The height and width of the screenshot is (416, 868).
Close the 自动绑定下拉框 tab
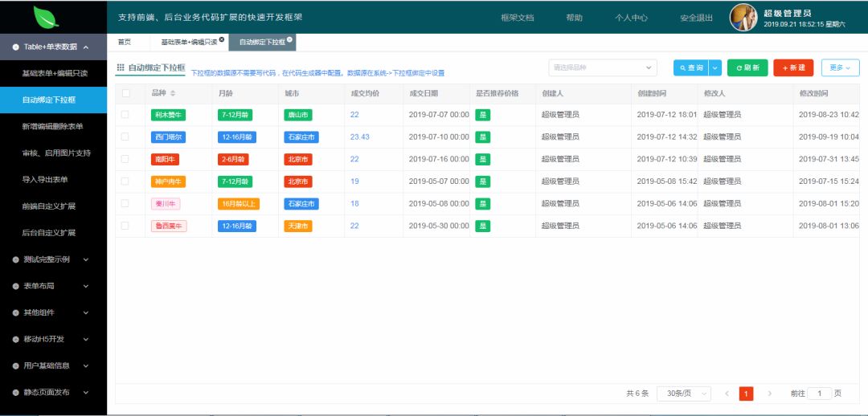point(289,39)
